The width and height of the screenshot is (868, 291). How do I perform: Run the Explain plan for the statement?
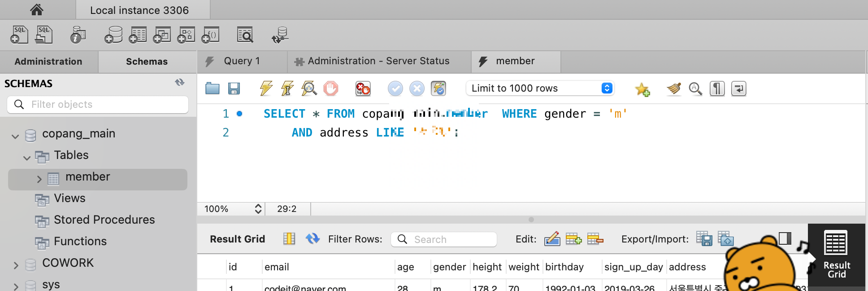309,88
